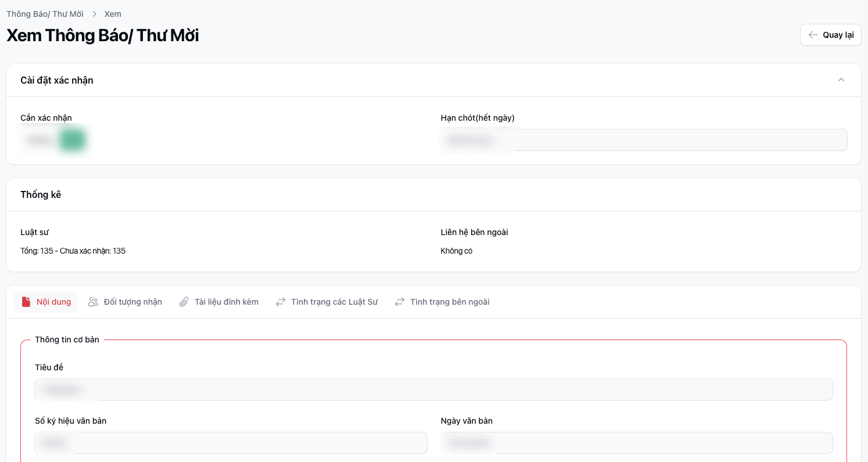Click the swap-arrows icon beside Tình trạng bên ngoài
The height and width of the screenshot is (462, 868).
click(x=400, y=302)
